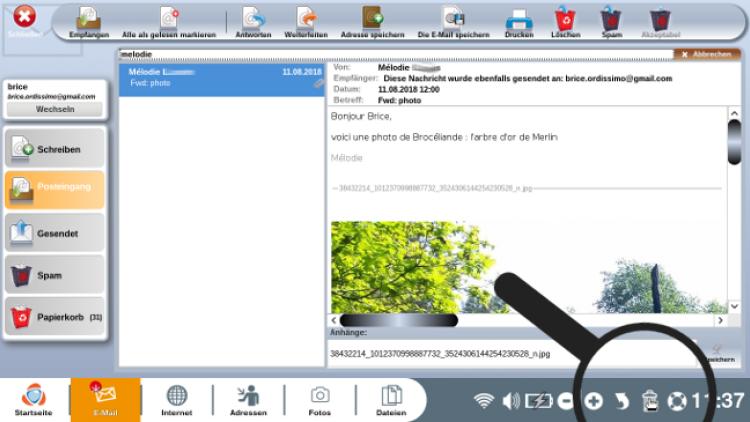Screen dimensions: 750x422
Task: Go to Startseite in bottom bar
Action: 33,399
